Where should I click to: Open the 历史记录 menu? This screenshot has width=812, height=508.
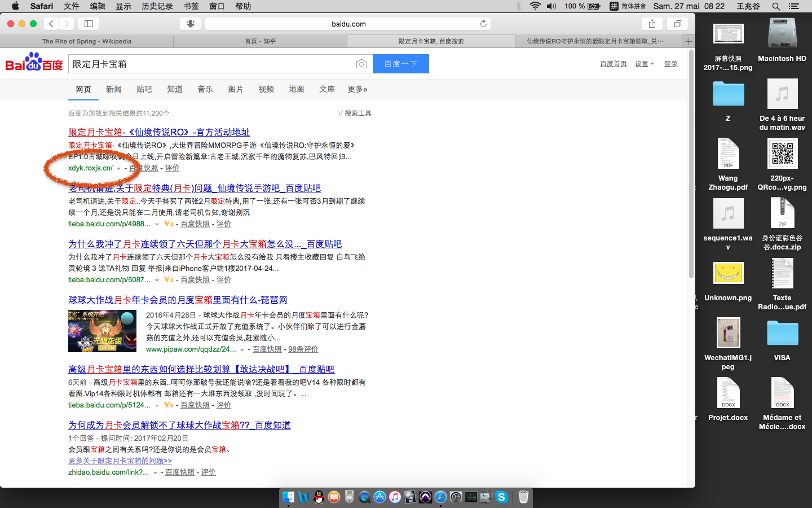(x=157, y=6)
